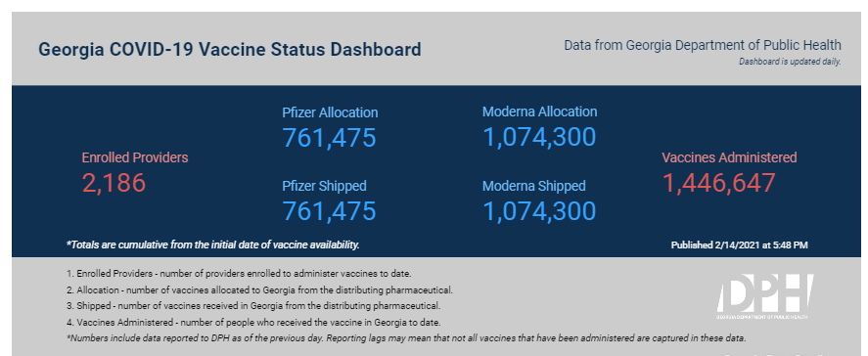Select the Moderna Shipped heading

[534, 186]
